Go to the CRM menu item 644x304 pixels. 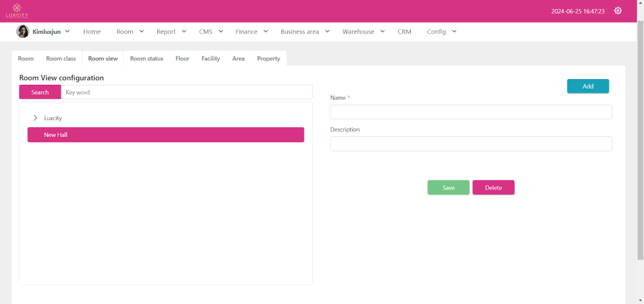point(404,31)
